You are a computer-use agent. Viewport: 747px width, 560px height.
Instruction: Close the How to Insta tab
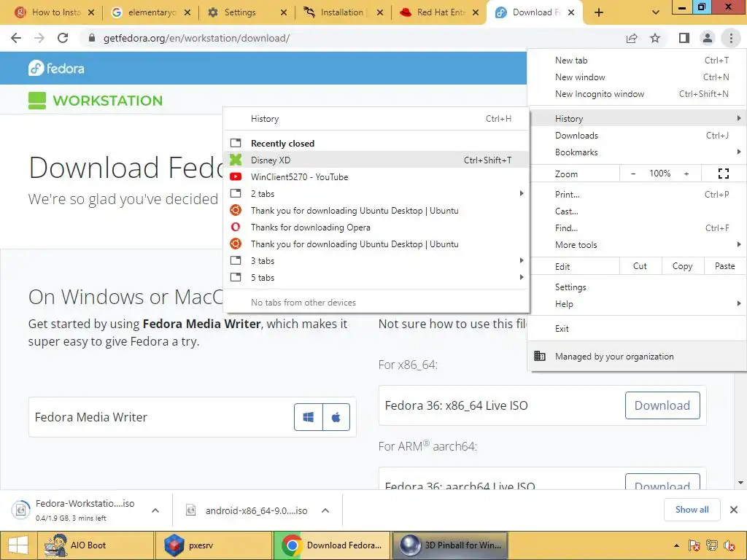91,13
